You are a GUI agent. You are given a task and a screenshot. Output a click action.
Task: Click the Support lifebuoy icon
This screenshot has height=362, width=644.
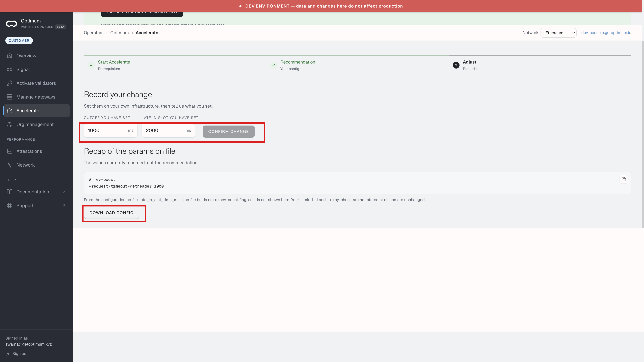[x=10, y=205]
